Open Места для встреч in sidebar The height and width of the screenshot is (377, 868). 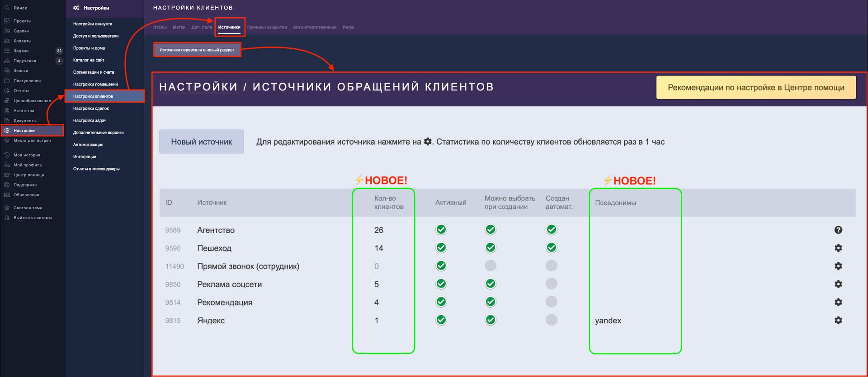tap(32, 140)
